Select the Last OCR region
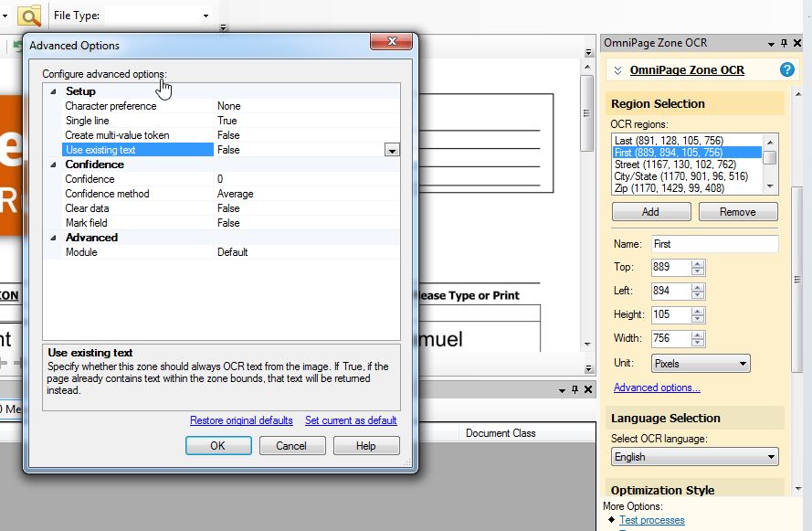 687,141
